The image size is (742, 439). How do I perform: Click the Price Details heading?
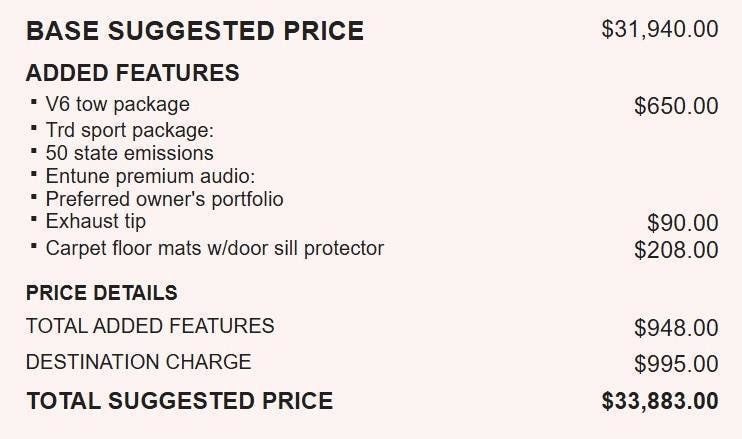click(x=102, y=293)
